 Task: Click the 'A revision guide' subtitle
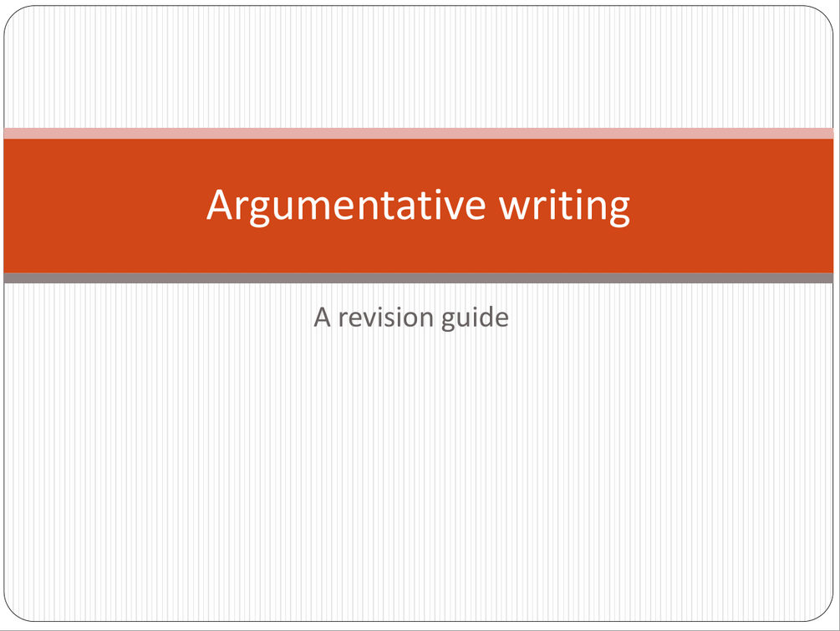click(x=411, y=318)
